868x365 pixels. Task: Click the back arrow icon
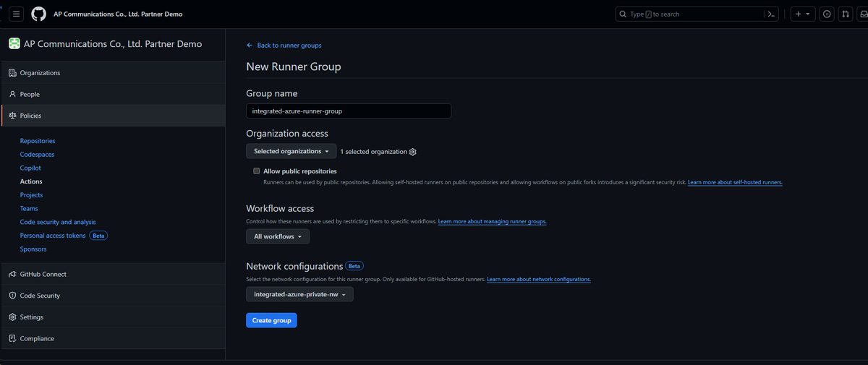pos(250,46)
